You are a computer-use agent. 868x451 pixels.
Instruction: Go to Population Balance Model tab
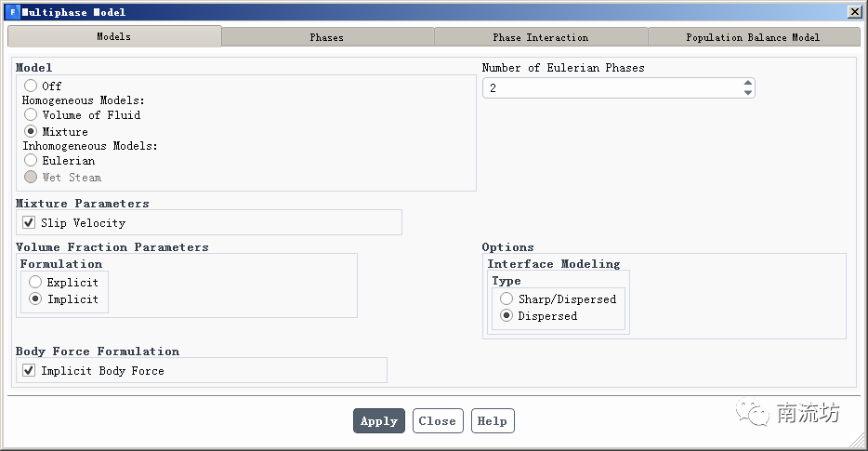753,37
